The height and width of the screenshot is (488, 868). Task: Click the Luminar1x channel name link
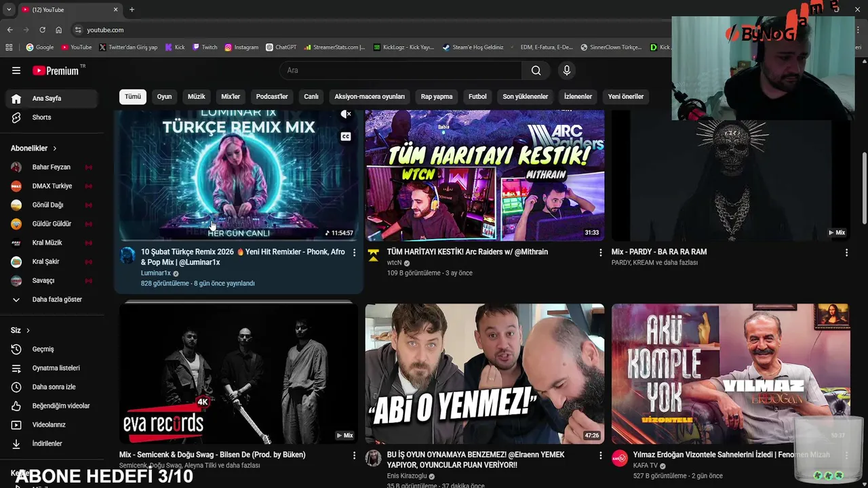coord(156,273)
